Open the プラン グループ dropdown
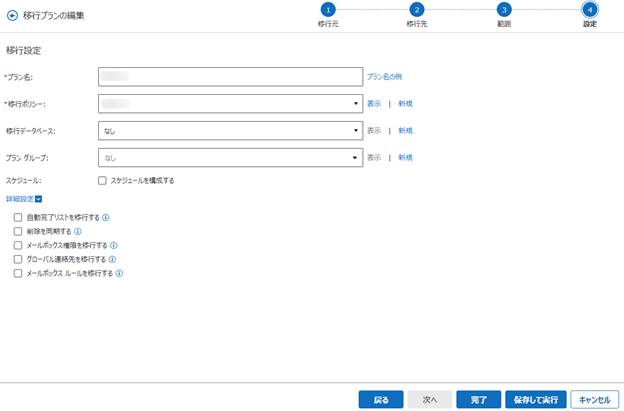624x411 pixels. (230, 158)
